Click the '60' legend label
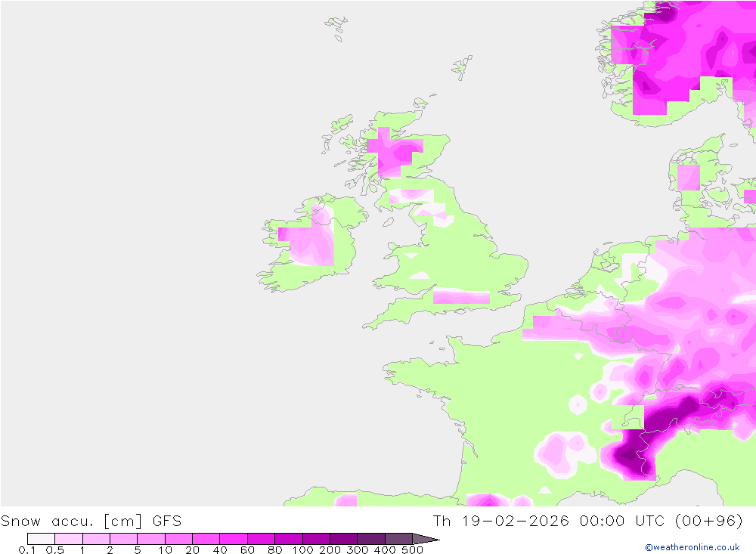The width and height of the screenshot is (756, 554). (x=247, y=550)
